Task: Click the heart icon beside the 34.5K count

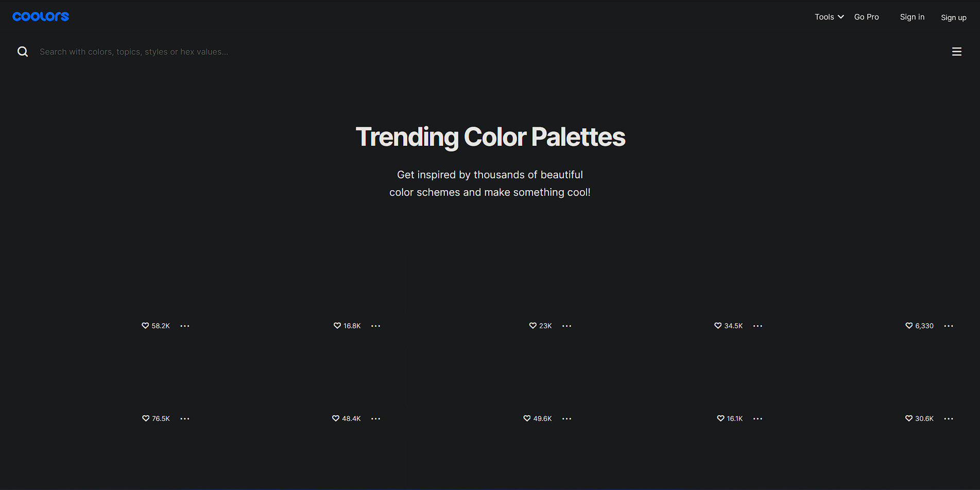Action: (x=718, y=326)
